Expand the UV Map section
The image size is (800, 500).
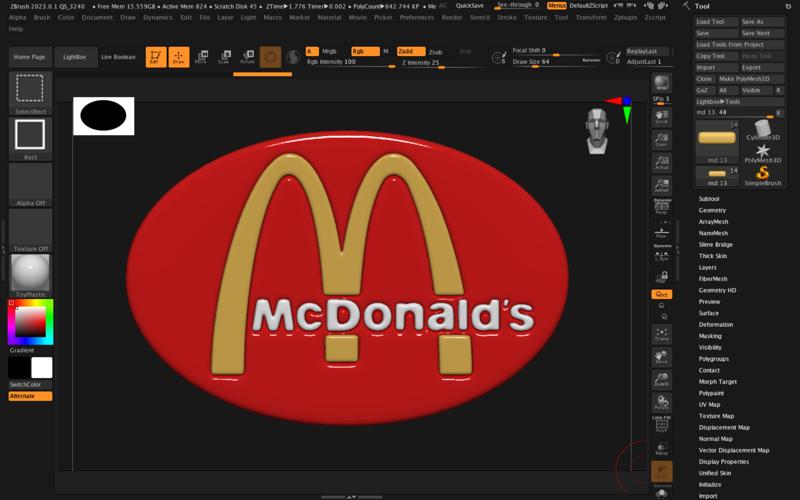(709, 405)
